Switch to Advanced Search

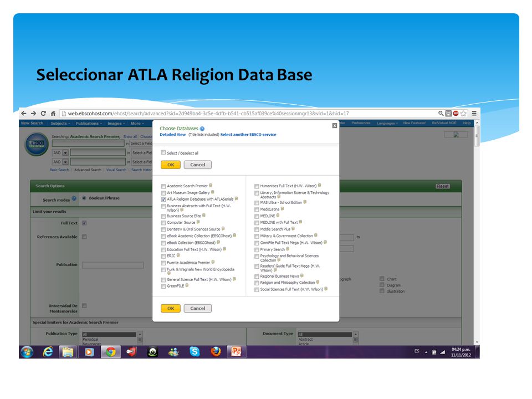tap(88, 170)
